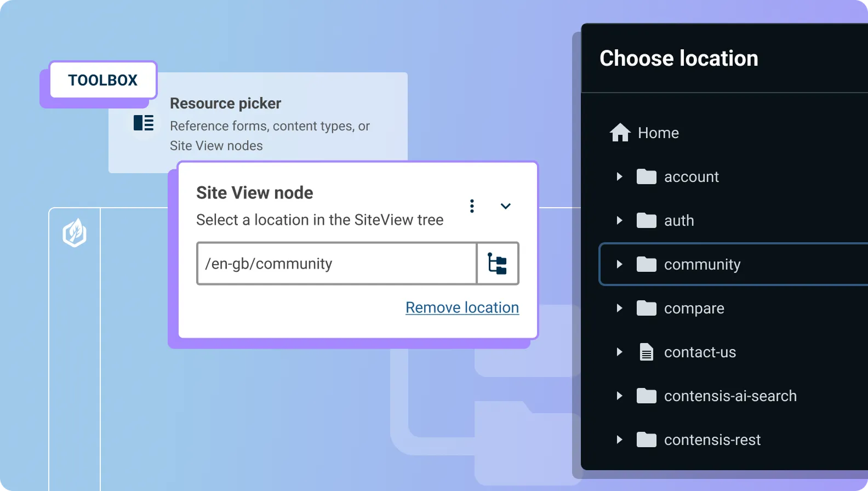The width and height of the screenshot is (868, 491).
Task: Click the /en-gb/community location field
Action: pos(336,264)
